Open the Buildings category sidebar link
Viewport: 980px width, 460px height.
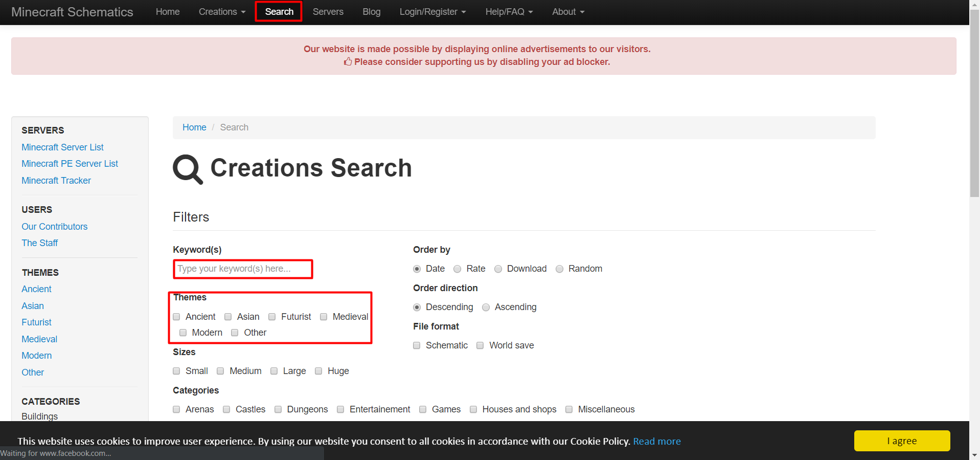click(x=39, y=416)
